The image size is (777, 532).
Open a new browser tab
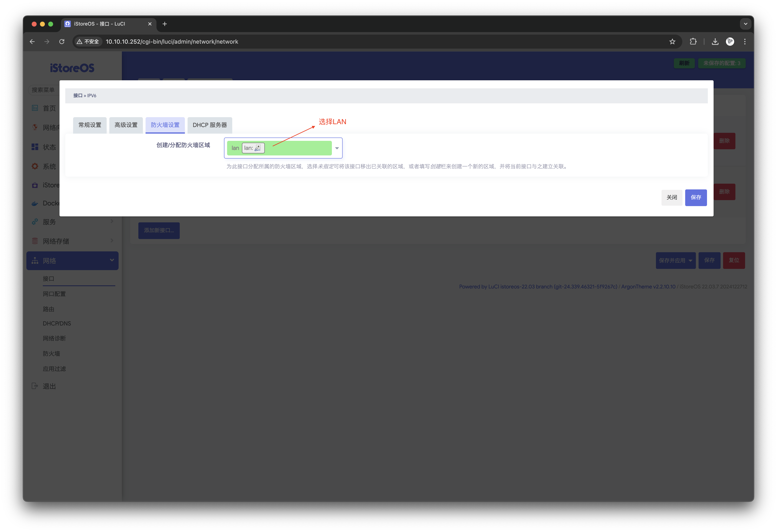click(164, 24)
